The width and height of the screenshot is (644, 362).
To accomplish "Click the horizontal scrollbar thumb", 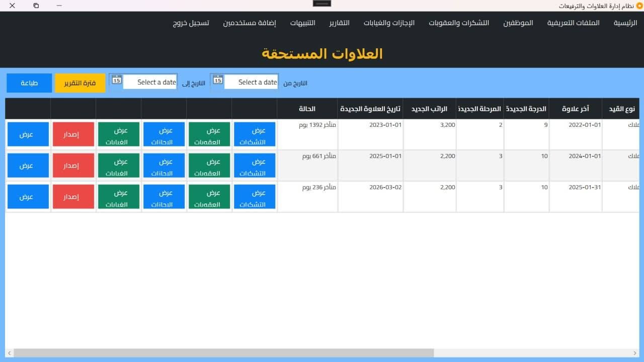I will click(x=224, y=353).
